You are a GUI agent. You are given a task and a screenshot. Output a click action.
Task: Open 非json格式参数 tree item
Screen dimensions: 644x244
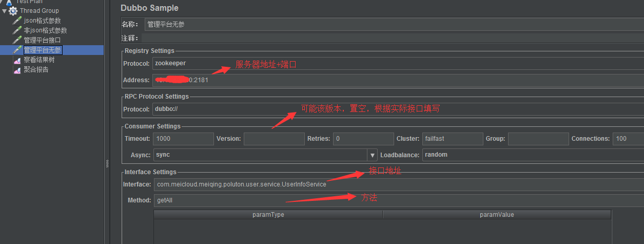pos(45,30)
